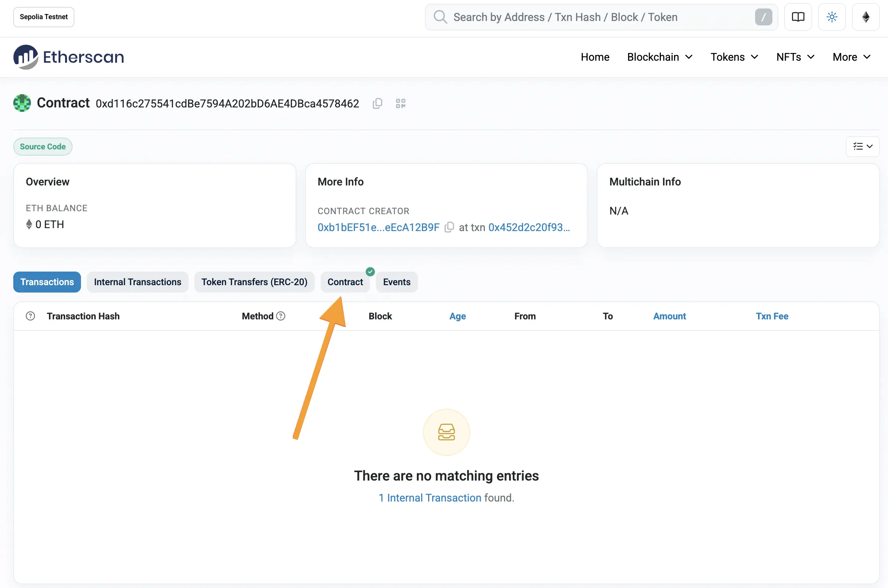The height and width of the screenshot is (588, 888).
Task: Open the Transaction Hash help tooltip icon
Action: (30, 316)
